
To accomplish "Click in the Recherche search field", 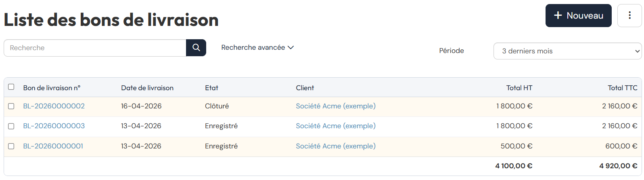I will pyautogui.click(x=95, y=48).
